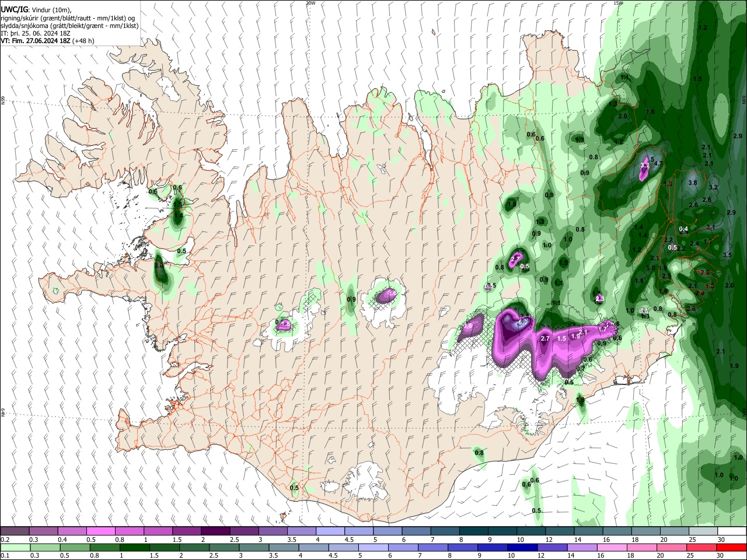Click the 4.7 precipitation value on the map
The height and width of the screenshot is (560, 747).
tap(658, 163)
